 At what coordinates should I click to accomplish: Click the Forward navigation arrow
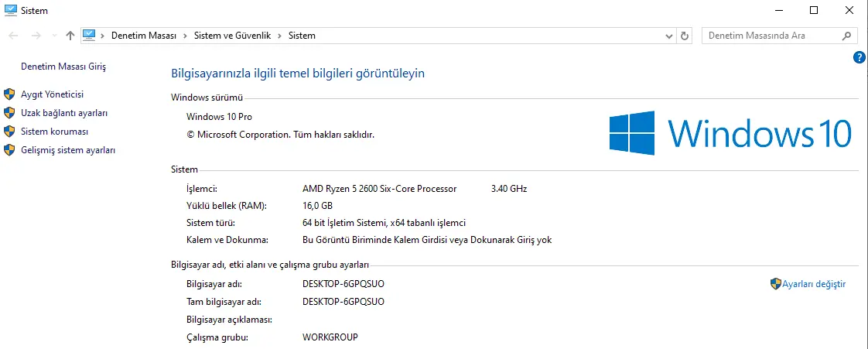pos(36,36)
